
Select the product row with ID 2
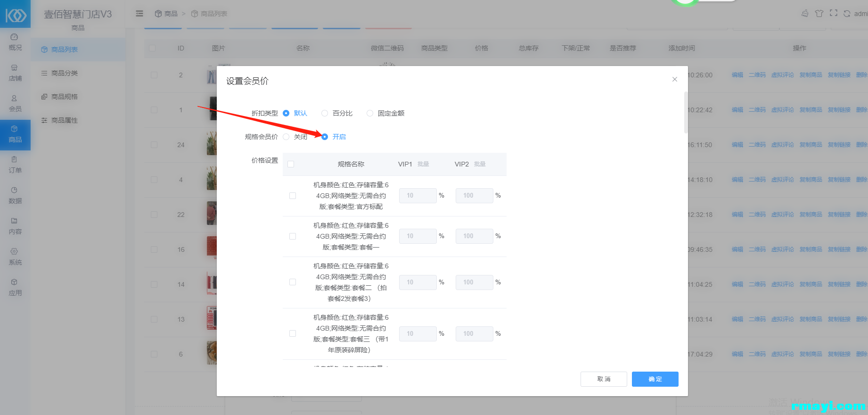154,75
